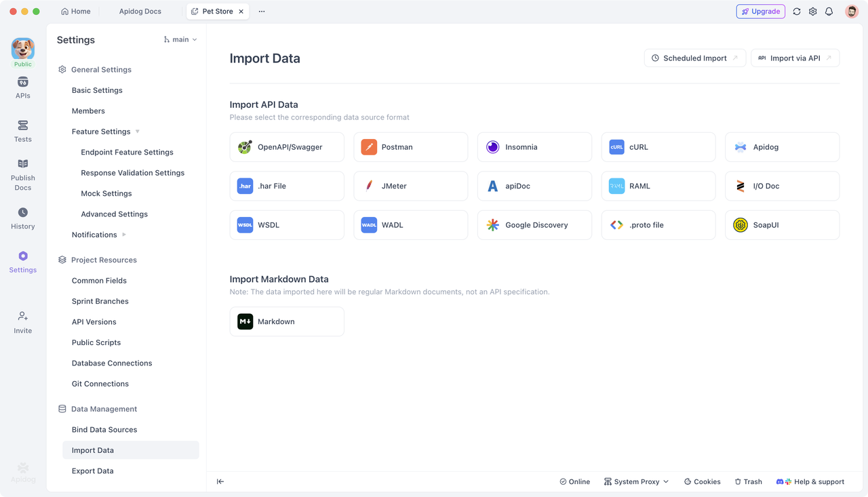Screen dimensions: 868x497
Task: Collapse the Feature Settings section
Action: 138,131
